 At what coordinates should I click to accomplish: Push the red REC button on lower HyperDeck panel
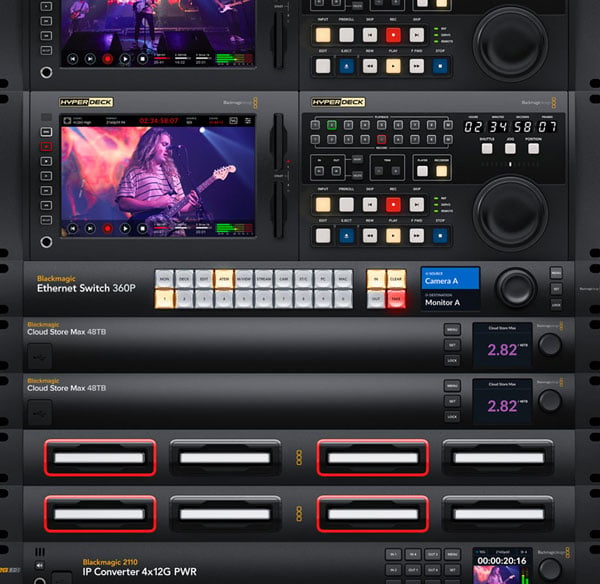[393, 204]
